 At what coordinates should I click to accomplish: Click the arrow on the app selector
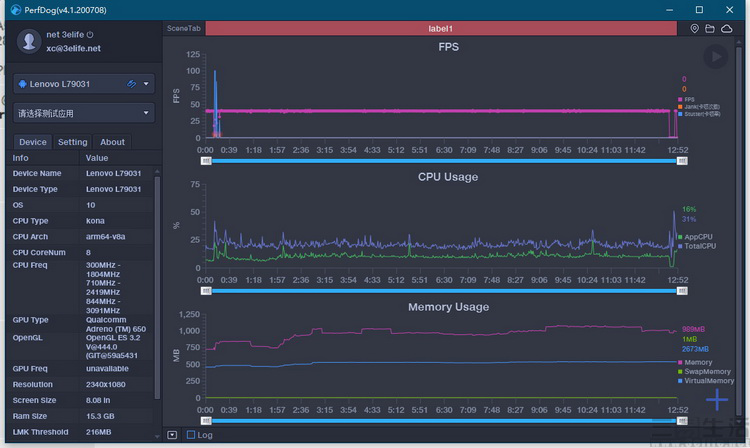coord(146,113)
